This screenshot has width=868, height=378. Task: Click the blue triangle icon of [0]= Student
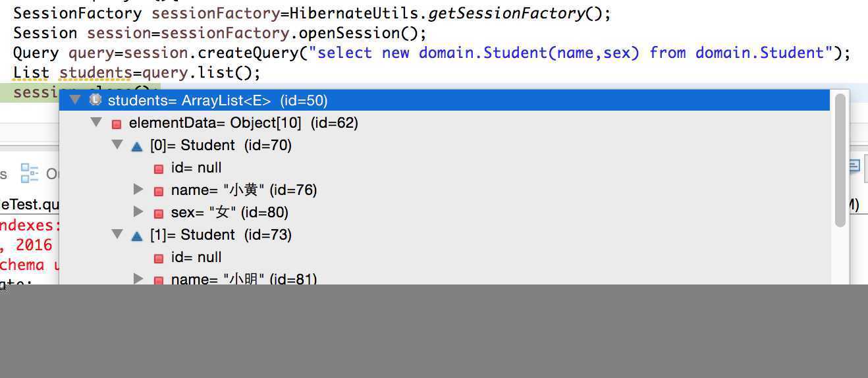[137, 146]
